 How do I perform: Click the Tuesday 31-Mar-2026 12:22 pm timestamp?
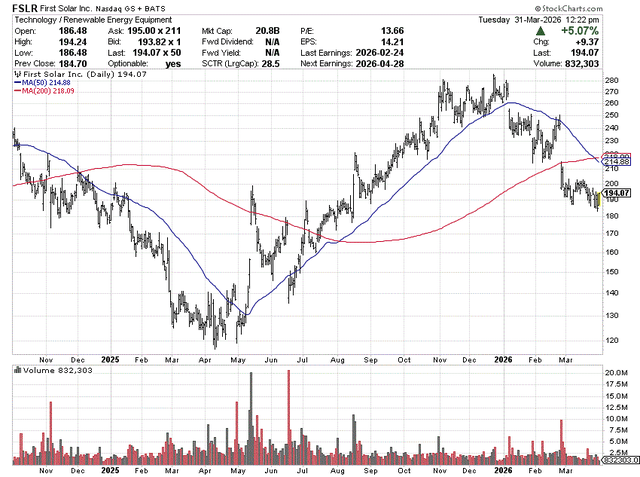[539, 20]
